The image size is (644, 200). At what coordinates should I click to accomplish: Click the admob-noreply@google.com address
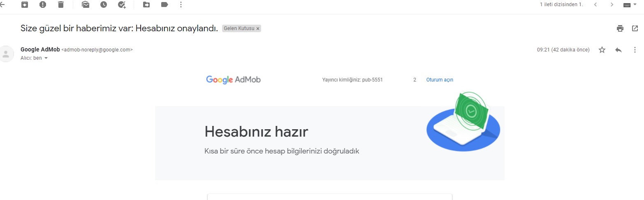click(x=97, y=50)
